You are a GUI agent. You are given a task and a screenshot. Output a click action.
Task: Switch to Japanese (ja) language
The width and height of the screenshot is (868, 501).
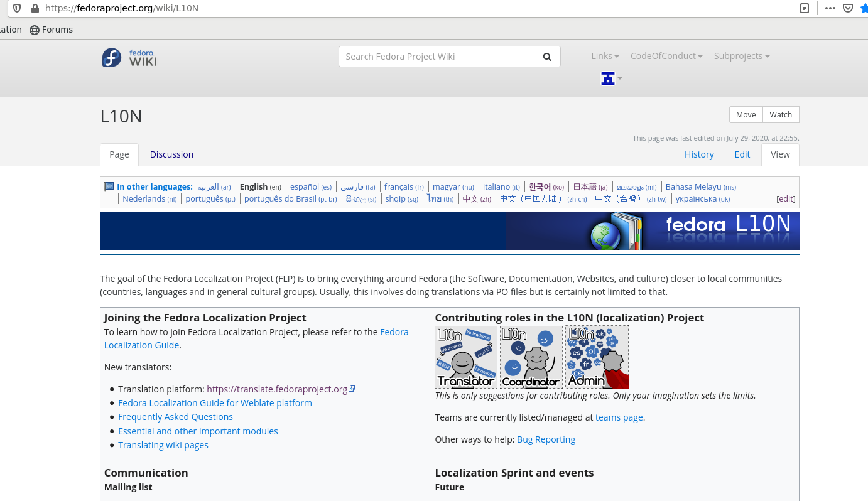tap(590, 187)
